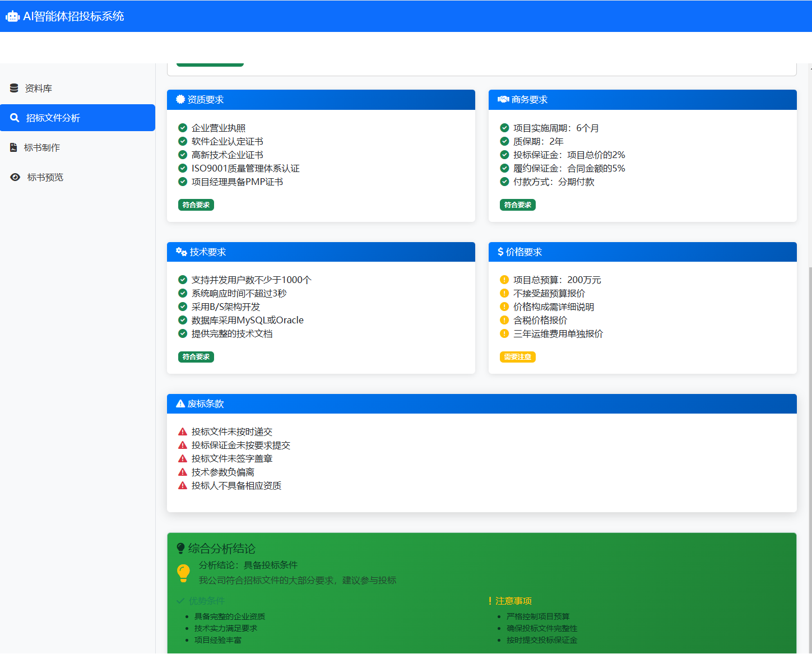This screenshot has height=654, width=812.
Task: Click the robot logo icon in header
Action: coord(12,17)
